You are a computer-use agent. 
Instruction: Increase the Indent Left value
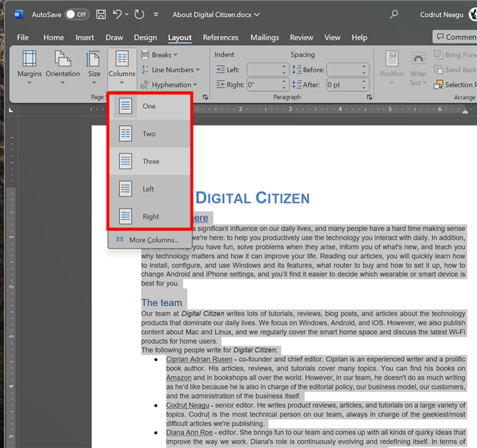284,66
